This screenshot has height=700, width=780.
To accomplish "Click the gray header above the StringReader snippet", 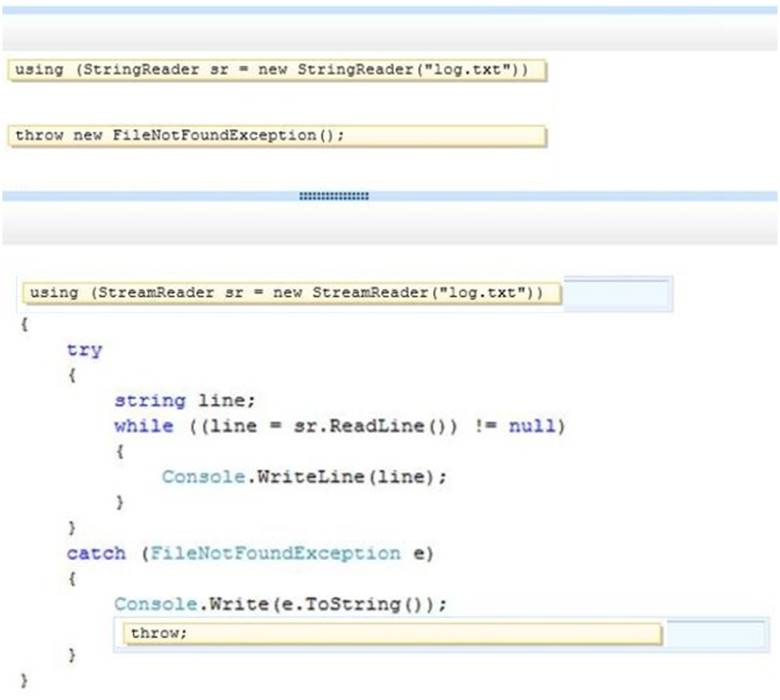I will coord(390,33).
